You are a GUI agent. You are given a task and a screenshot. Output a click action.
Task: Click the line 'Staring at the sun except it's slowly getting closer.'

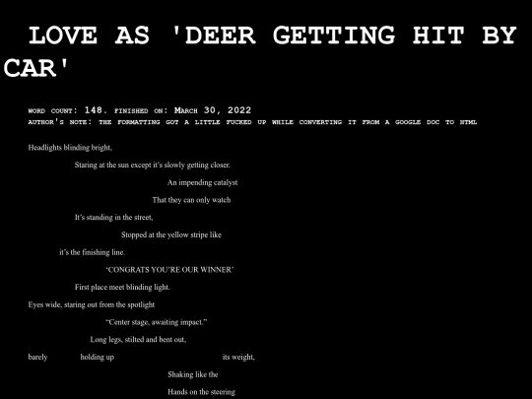click(x=153, y=166)
